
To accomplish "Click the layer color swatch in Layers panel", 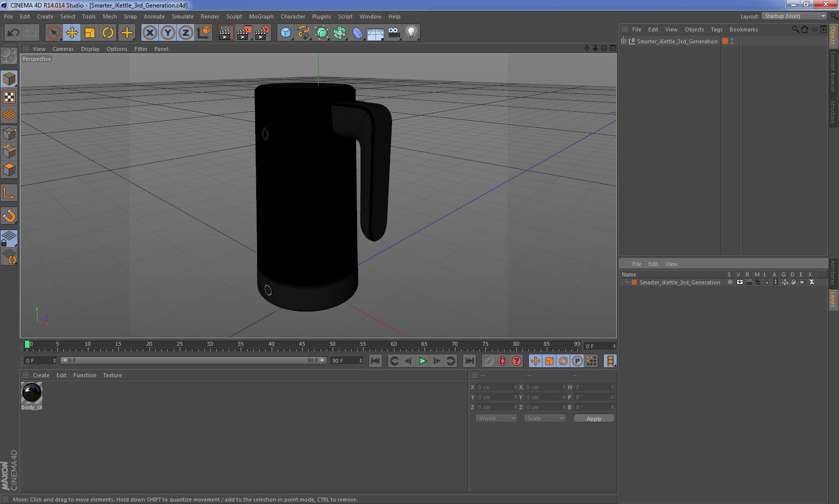I will [634, 282].
